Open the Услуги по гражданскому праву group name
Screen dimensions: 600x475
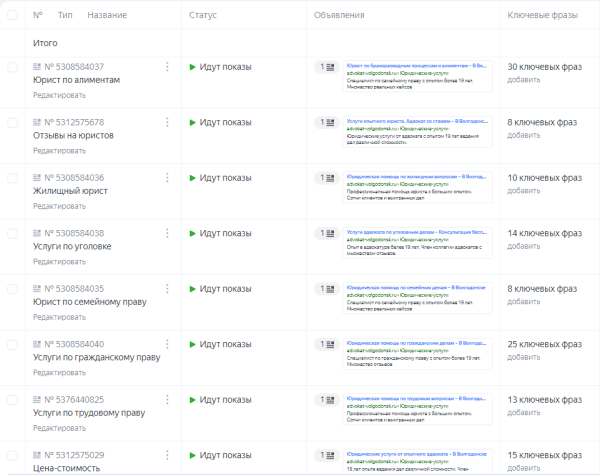point(96,357)
